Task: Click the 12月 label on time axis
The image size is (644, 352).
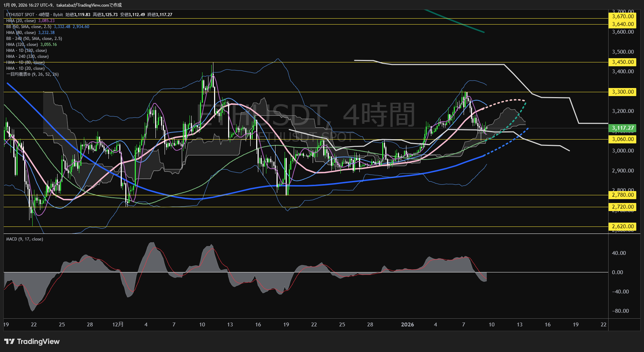Action: pos(118,324)
